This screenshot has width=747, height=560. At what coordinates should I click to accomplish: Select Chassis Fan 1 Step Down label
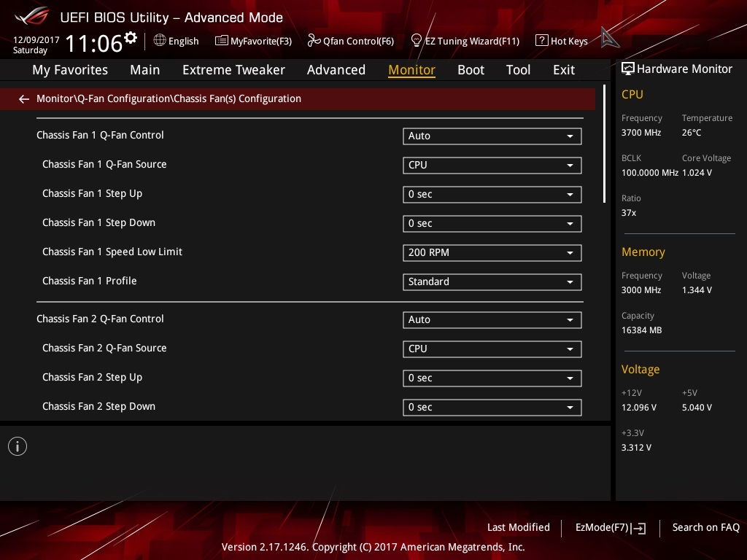[x=98, y=222]
